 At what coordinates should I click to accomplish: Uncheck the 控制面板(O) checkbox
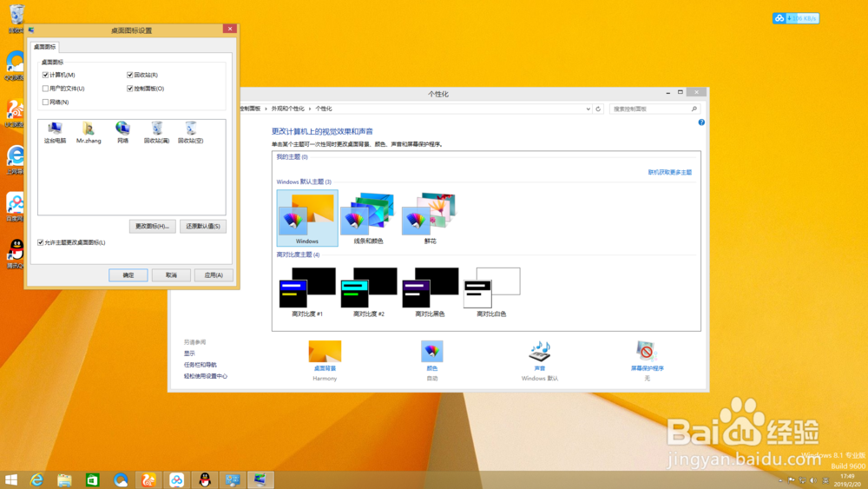[x=130, y=89]
